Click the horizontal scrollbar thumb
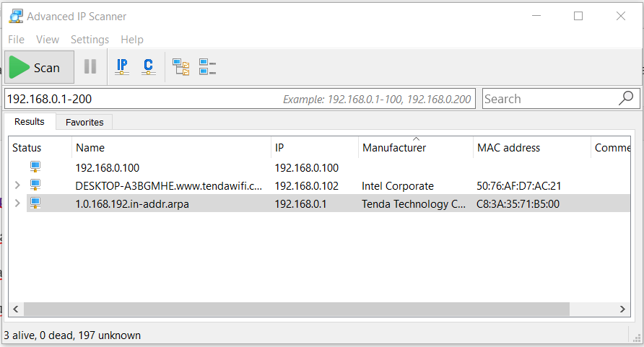This screenshot has width=644, height=347. pos(296,309)
